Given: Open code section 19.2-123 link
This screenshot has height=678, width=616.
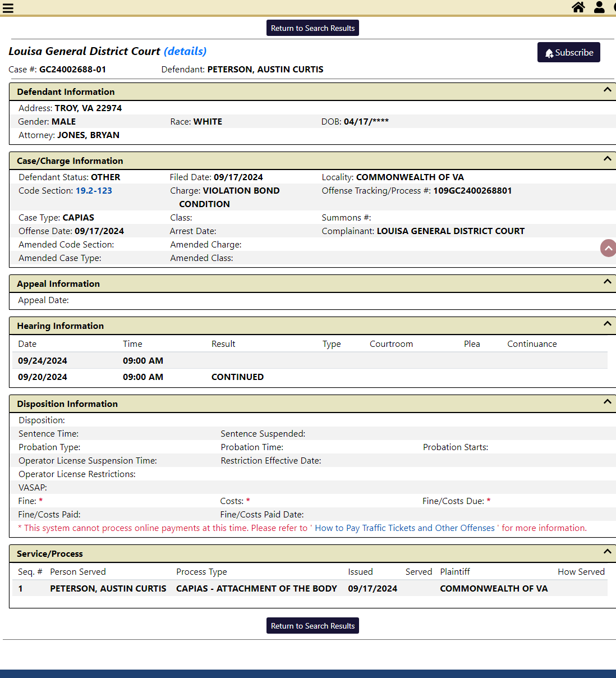Looking at the screenshot, I should (94, 191).
